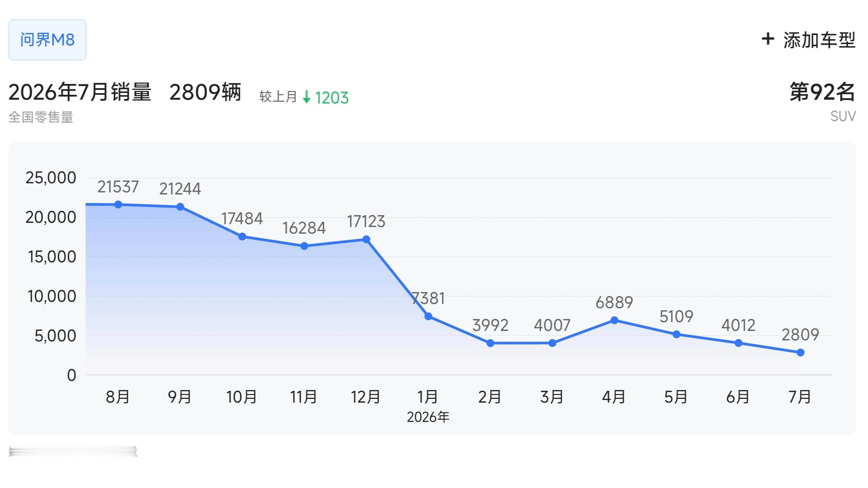Click the 2026年 year label under 1月
Screen dimensions: 868x488
(x=428, y=417)
